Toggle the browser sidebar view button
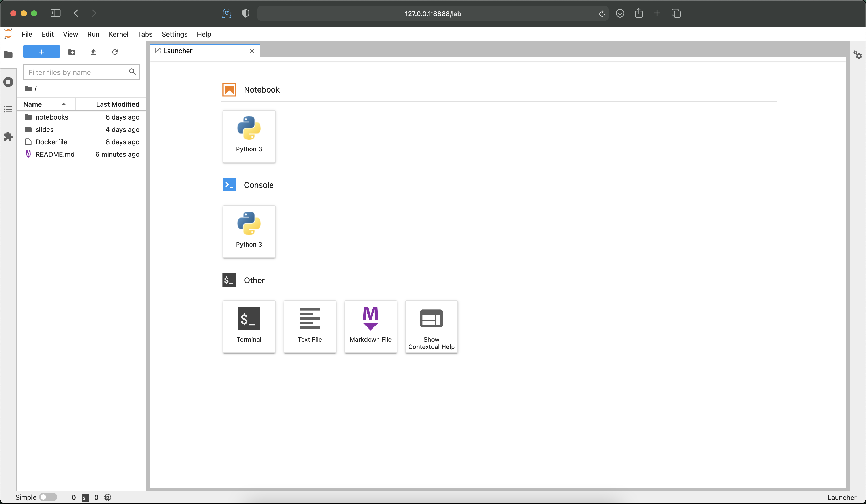Image resolution: width=866 pixels, height=504 pixels. [55, 13]
